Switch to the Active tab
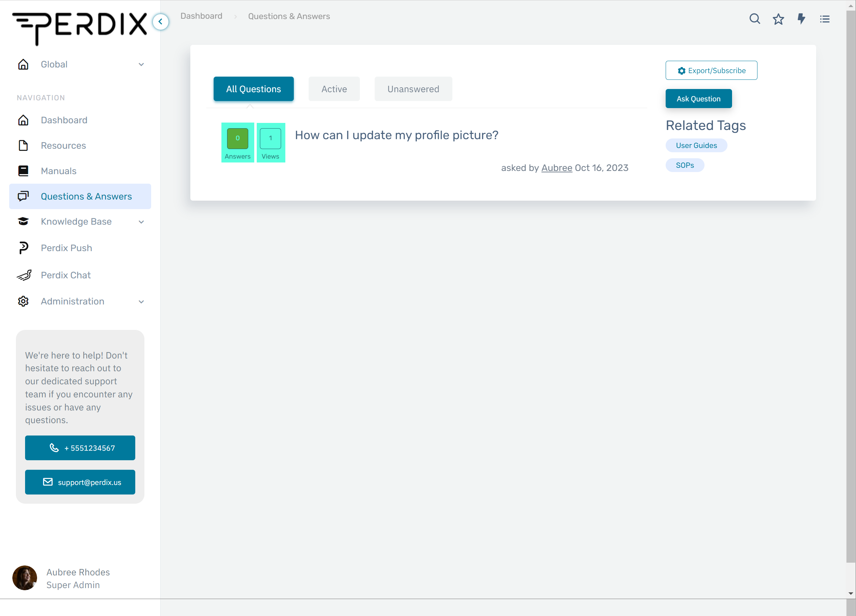The image size is (856, 616). click(334, 89)
